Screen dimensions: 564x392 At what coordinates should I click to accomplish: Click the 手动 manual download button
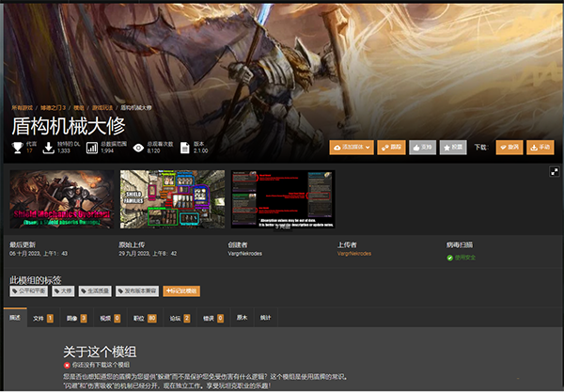540,148
